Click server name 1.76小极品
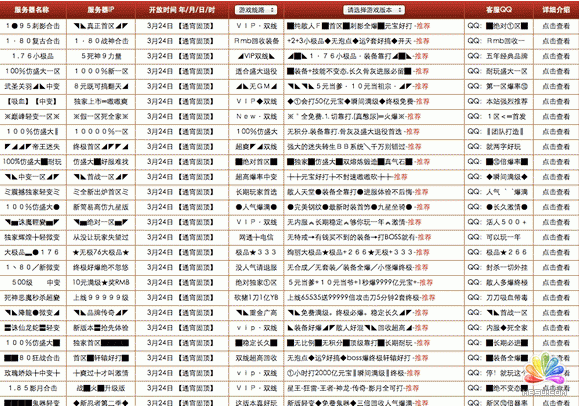579x406 pixels. [32, 56]
